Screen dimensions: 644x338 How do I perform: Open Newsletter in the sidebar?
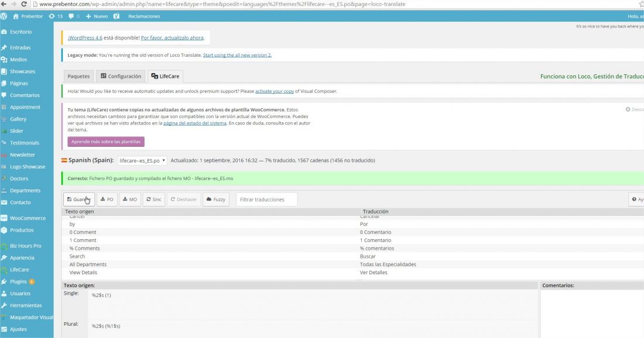[x=23, y=154]
